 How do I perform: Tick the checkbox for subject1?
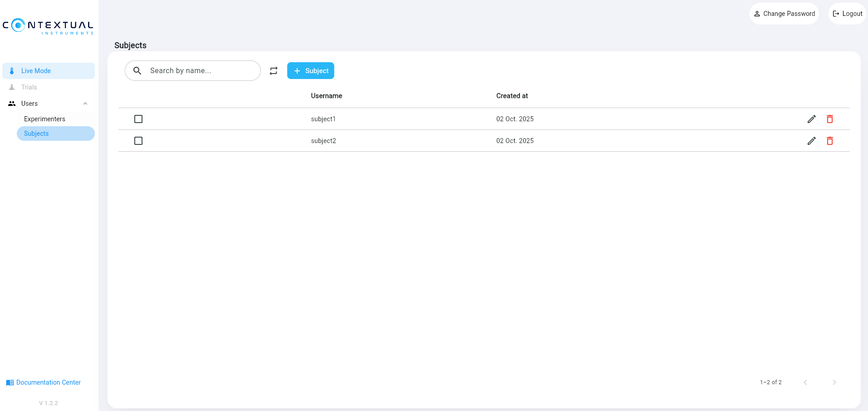click(x=138, y=119)
